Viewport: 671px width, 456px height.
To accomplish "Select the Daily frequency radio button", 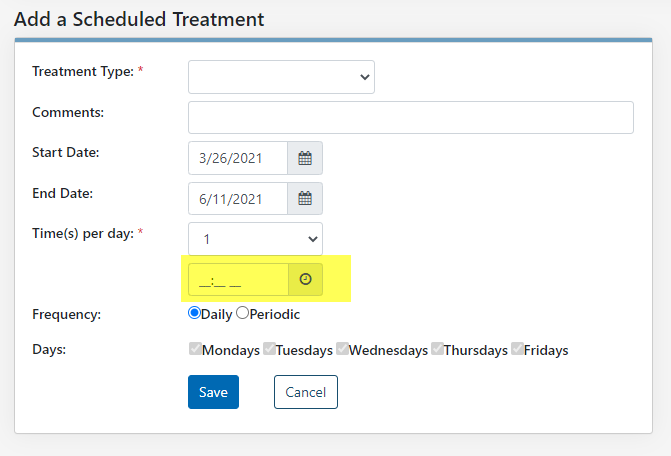I will tap(194, 313).
